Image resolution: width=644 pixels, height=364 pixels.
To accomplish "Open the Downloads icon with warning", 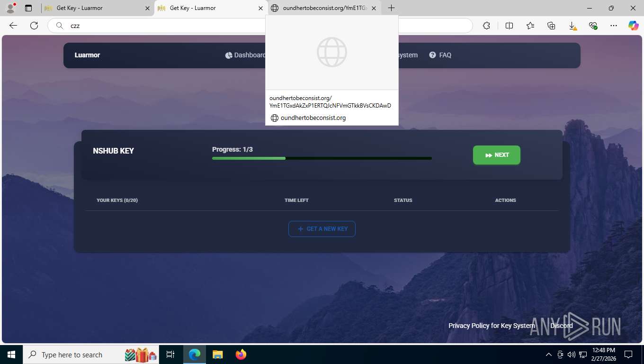I will [x=572, y=26].
